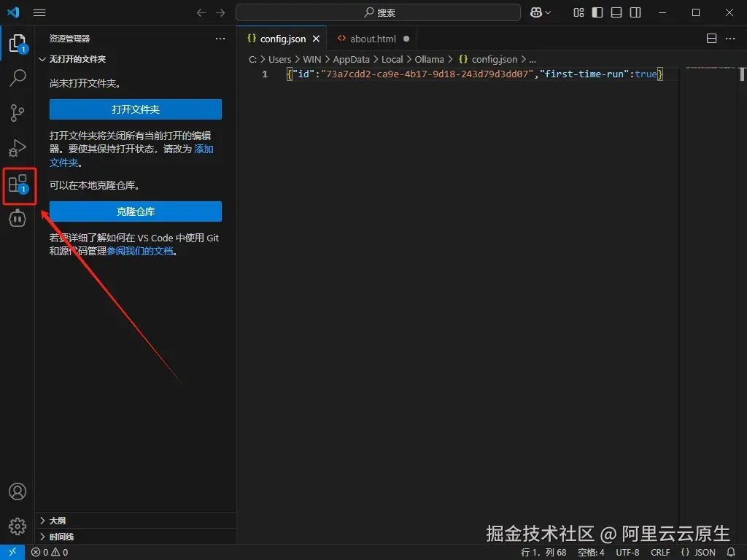Select Users in the breadcrumb path

(279, 60)
